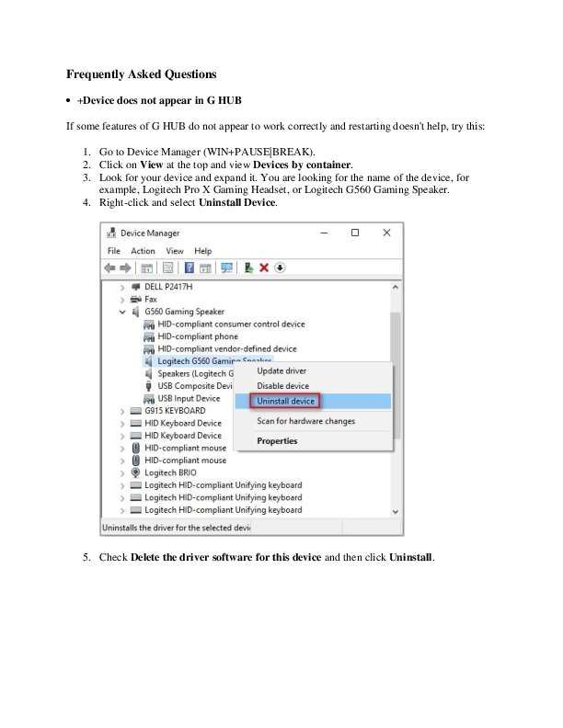Click '+Device does not appear in G HUB' text
This screenshot has height=728, width=563.
click(x=159, y=100)
